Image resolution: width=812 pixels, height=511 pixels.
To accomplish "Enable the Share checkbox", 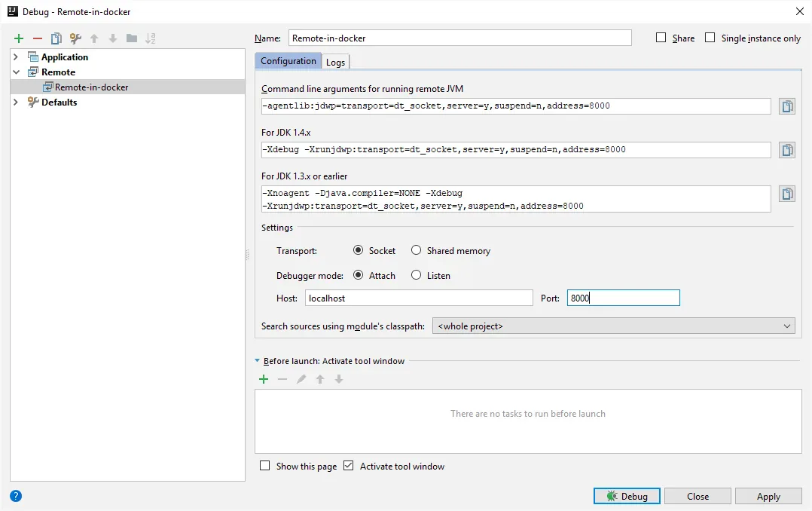I will click(661, 38).
